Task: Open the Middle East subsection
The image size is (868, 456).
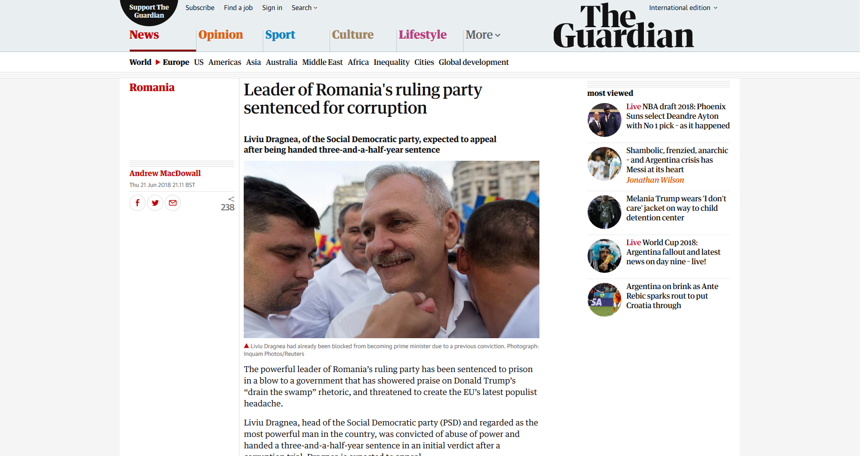Action: coord(322,62)
